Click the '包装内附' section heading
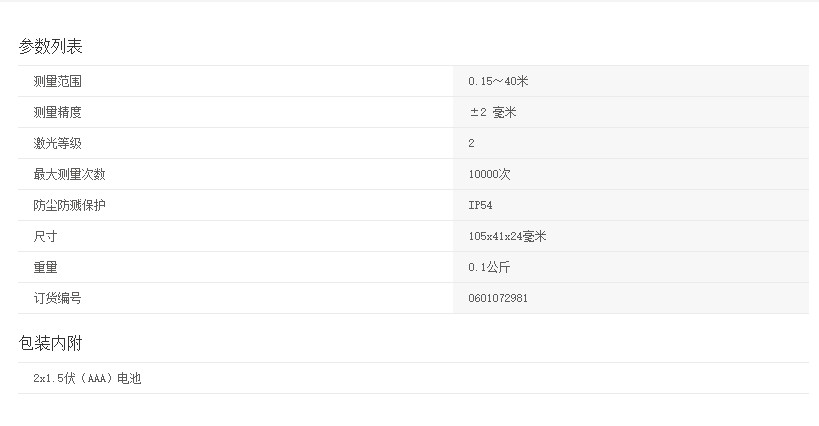819x426 pixels. point(50,343)
